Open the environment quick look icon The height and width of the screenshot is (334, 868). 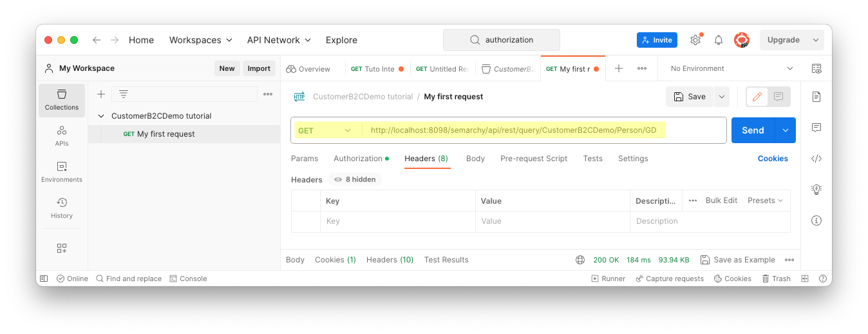click(x=816, y=68)
